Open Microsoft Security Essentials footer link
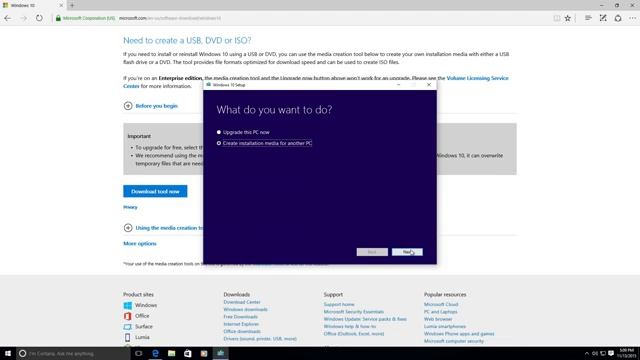 click(x=353, y=312)
